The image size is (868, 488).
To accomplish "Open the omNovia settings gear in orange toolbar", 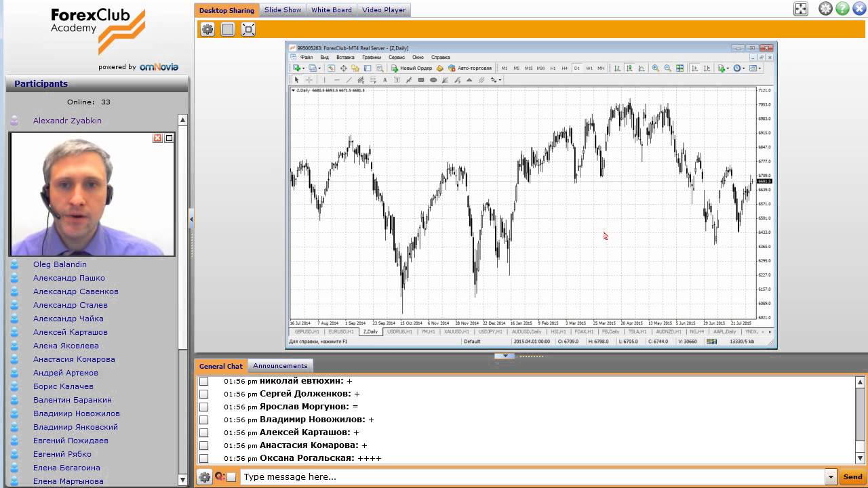I will pos(208,29).
